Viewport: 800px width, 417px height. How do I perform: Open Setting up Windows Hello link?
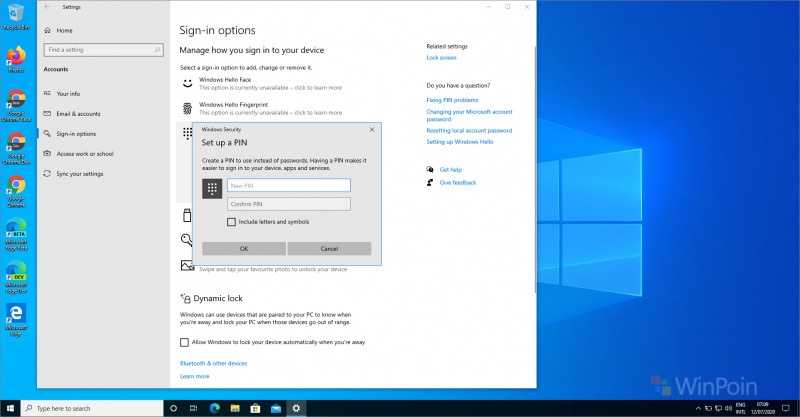[460, 142]
